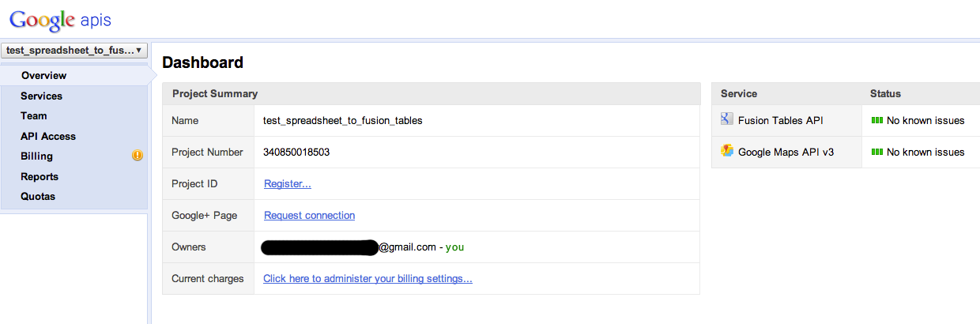The height and width of the screenshot is (324, 980).
Task: Click the Billing warning alert icon
Action: [138, 156]
